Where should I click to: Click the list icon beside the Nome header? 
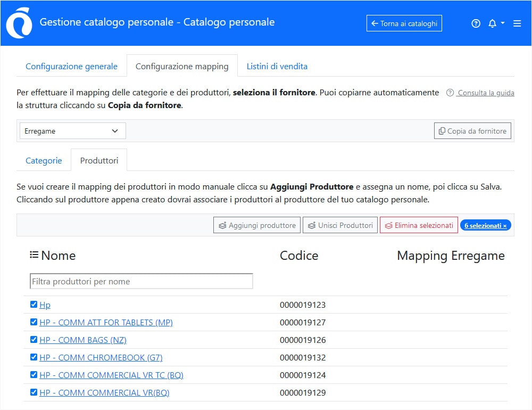[34, 255]
